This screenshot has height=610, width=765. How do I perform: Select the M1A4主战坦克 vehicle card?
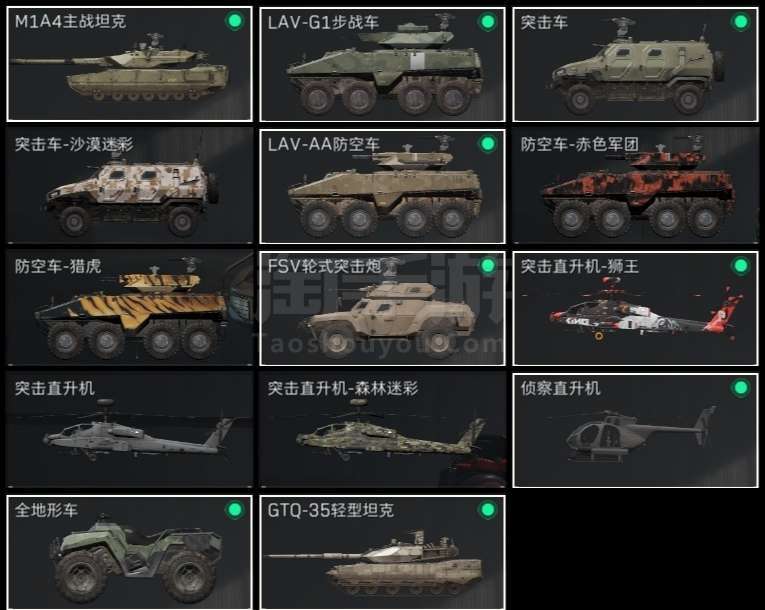(x=129, y=64)
